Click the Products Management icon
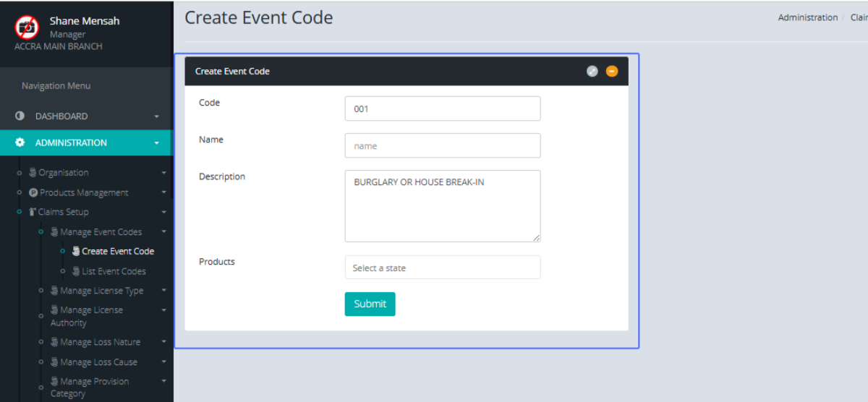868x402 pixels. pos(33,193)
